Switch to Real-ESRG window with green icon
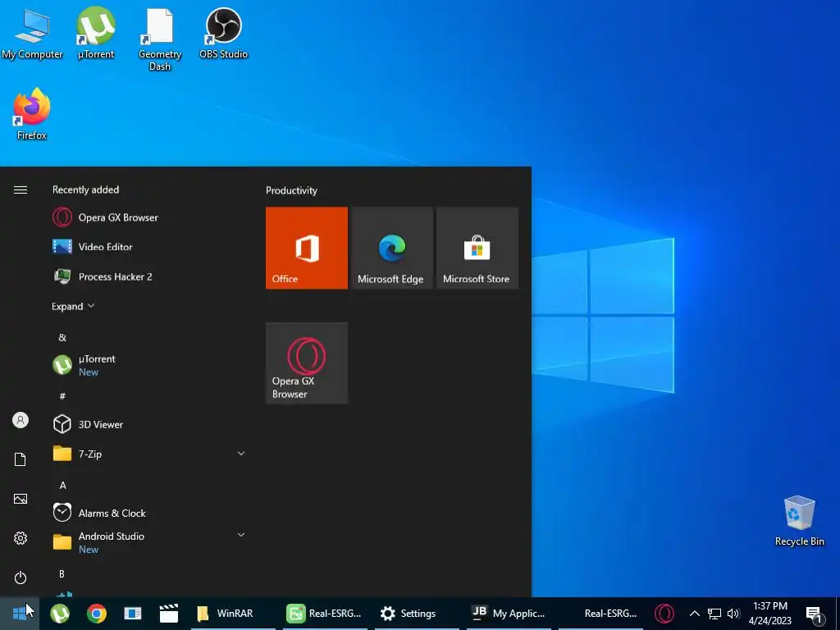Image resolution: width=840 pixels, height=630 pixels. [325, 614]
